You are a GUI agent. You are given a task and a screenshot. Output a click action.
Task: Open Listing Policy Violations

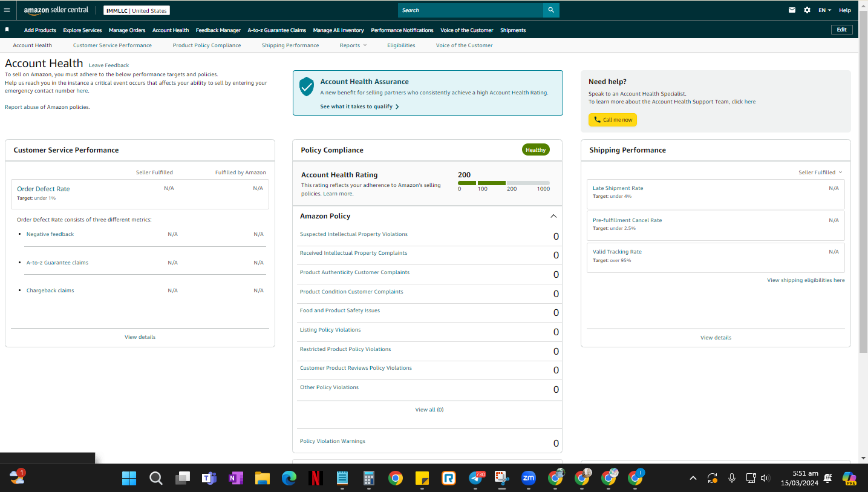point(330,330)
